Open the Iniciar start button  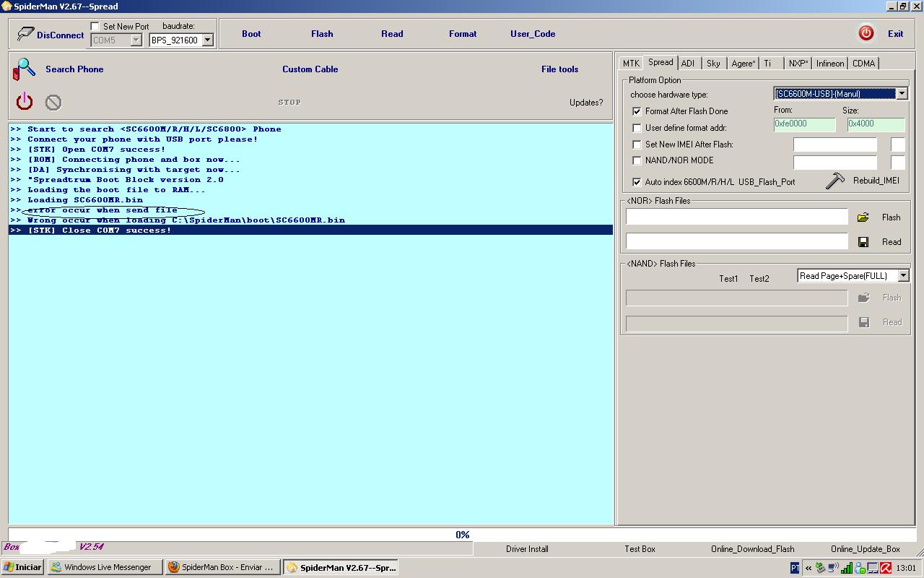22,567
